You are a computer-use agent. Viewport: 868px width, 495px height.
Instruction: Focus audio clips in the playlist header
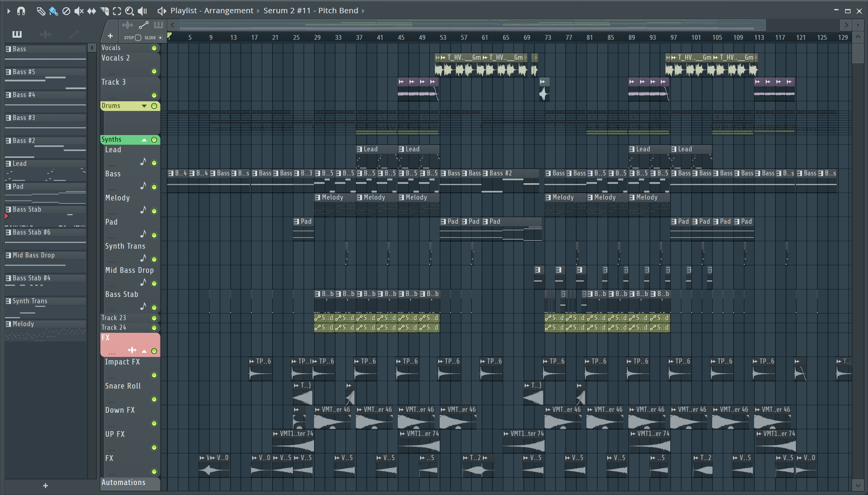coord(127,25)
